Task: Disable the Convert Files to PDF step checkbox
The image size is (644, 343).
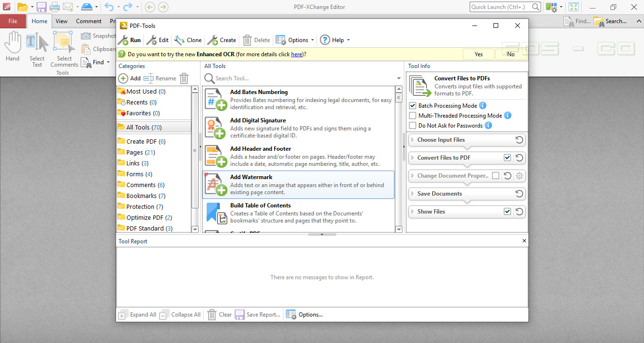Action: (x=507, y=158)
